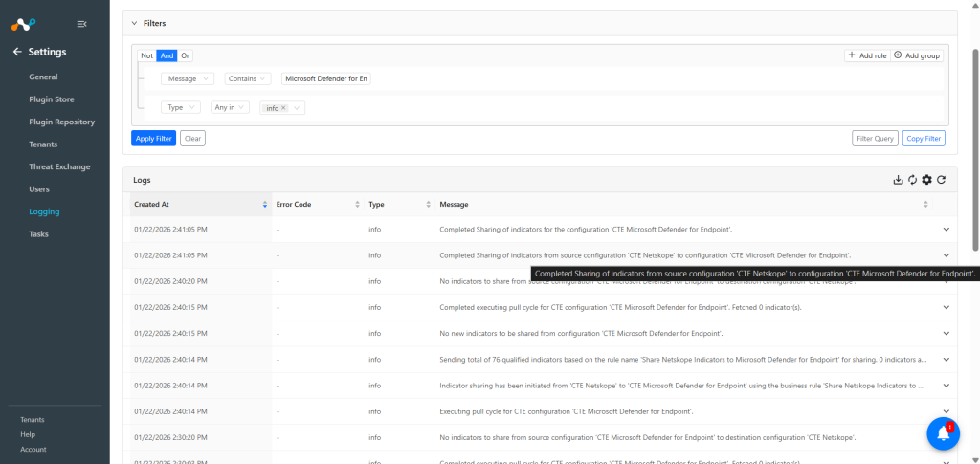The height and width of the screenshot is (464, 980).
Task: Collapse the Filters section chevron
Action: point(134,23)
